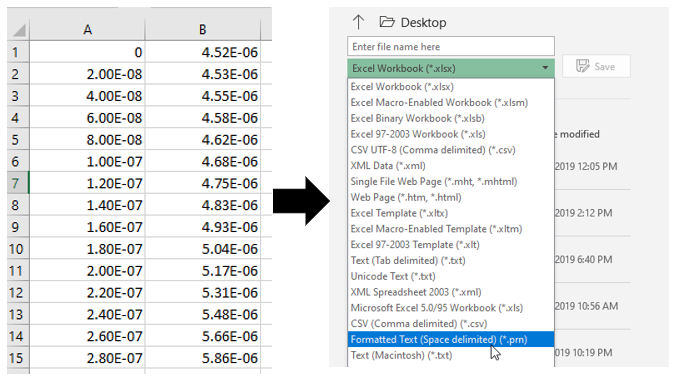The width and height of the screenshot is (679, 379).
Task: Select Excel Template (*.xltx)
Action: coord(451,213)
